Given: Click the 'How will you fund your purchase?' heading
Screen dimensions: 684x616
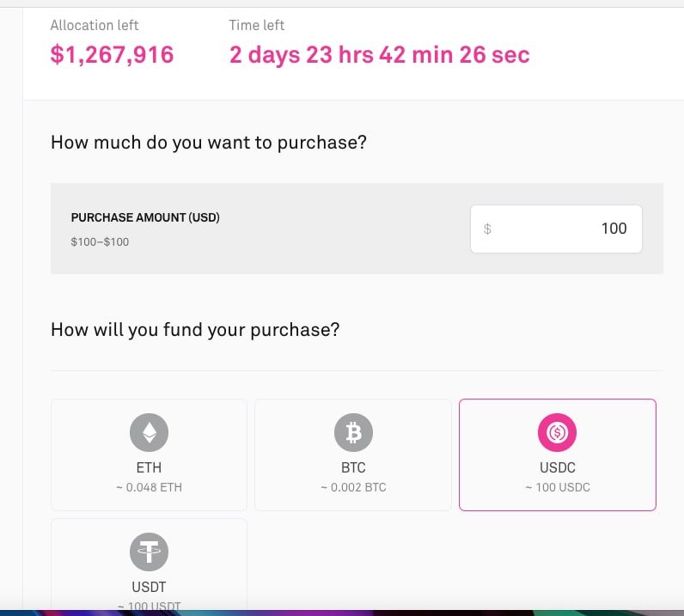Looking at the screenshot, I should click(195, 330).
